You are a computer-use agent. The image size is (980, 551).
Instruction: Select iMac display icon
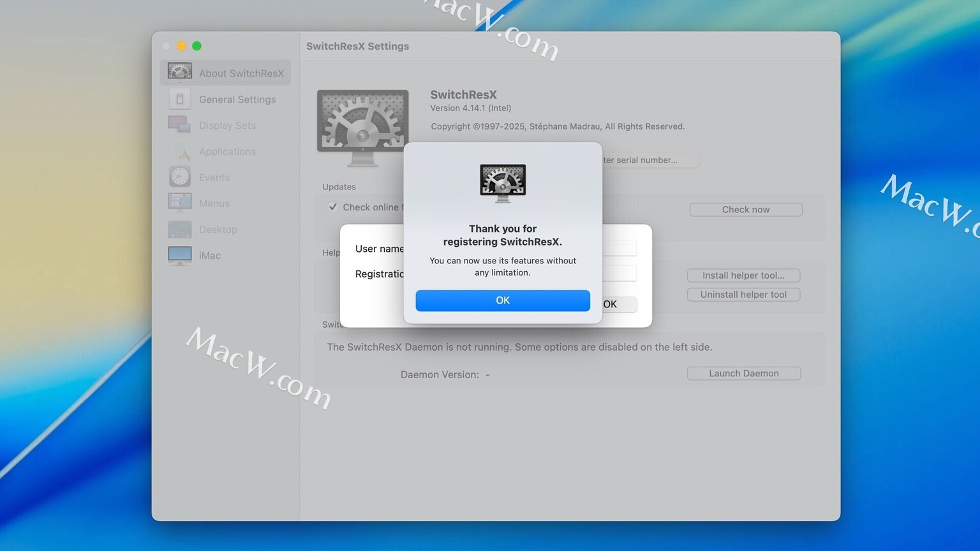point(180,255)
